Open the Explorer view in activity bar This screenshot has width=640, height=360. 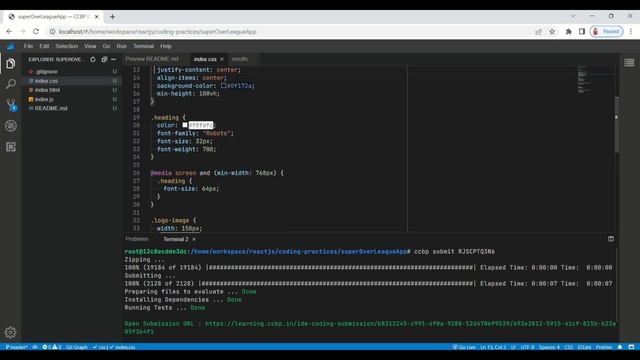(x=11, y=64)
